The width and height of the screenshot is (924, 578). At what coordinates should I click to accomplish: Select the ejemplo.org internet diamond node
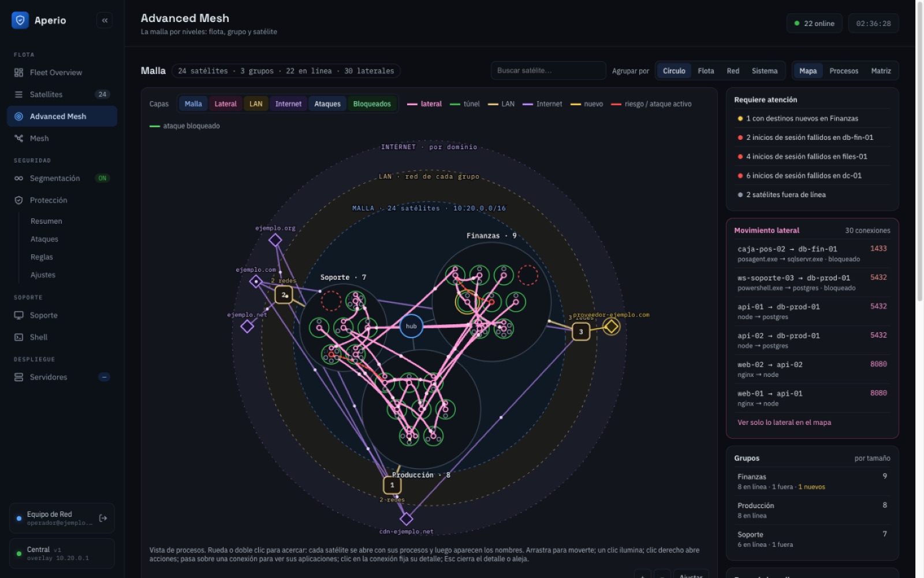[275, 240]
